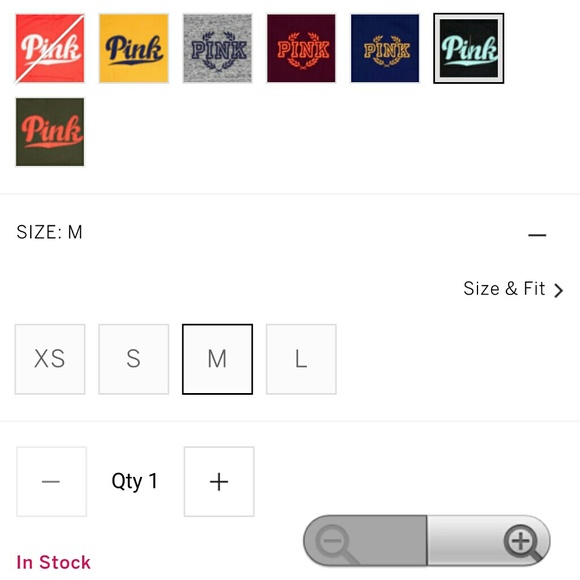Decrease quantity with the minus button
Viewport: 580px width, 580px height.
pos(51,481)
